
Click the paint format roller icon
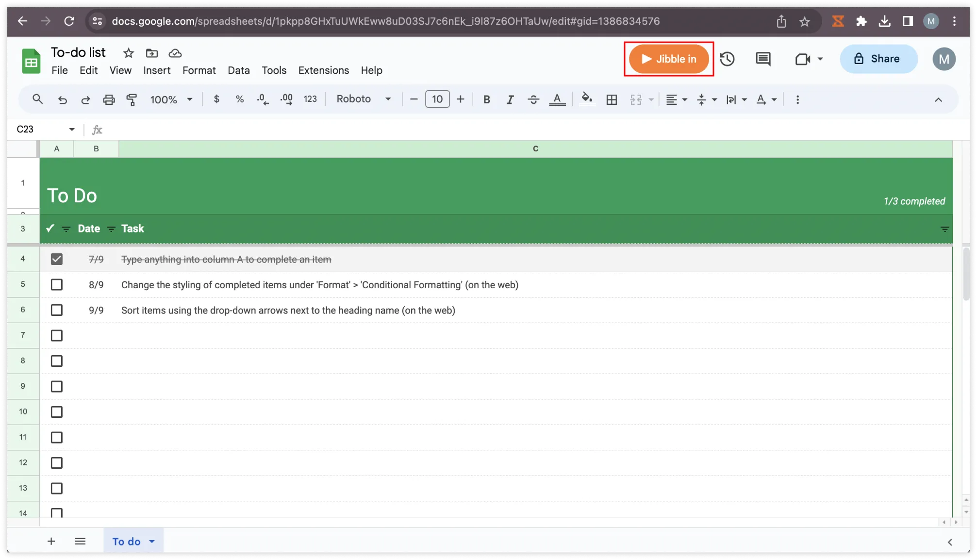132,99
